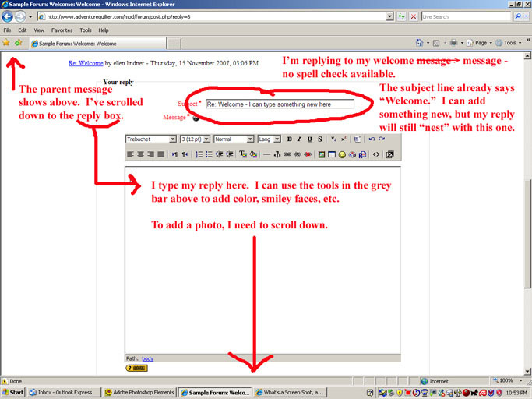The image size is (532, 399).
Task: Align text left in the editor
Action: point(130,154)
